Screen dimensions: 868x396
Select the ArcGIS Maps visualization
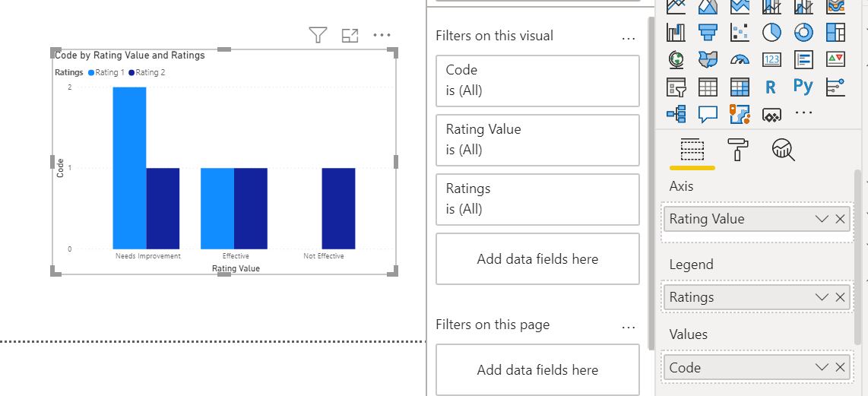pos(740,113)
